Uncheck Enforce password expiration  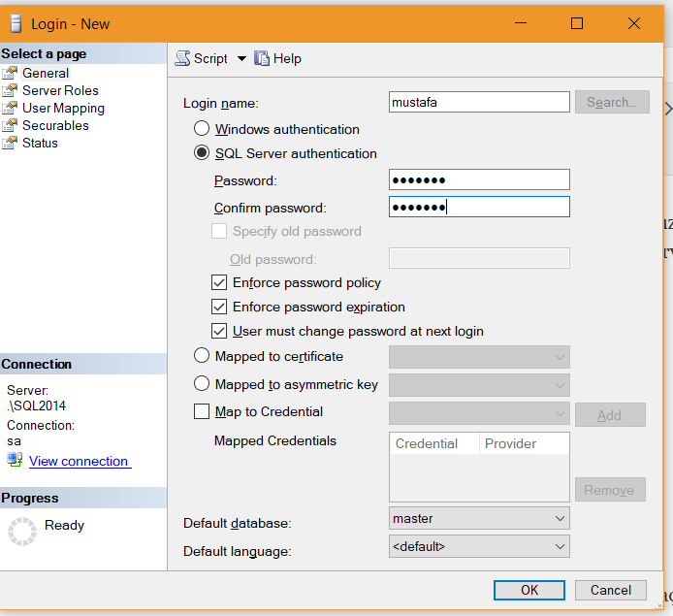(219, 307)
